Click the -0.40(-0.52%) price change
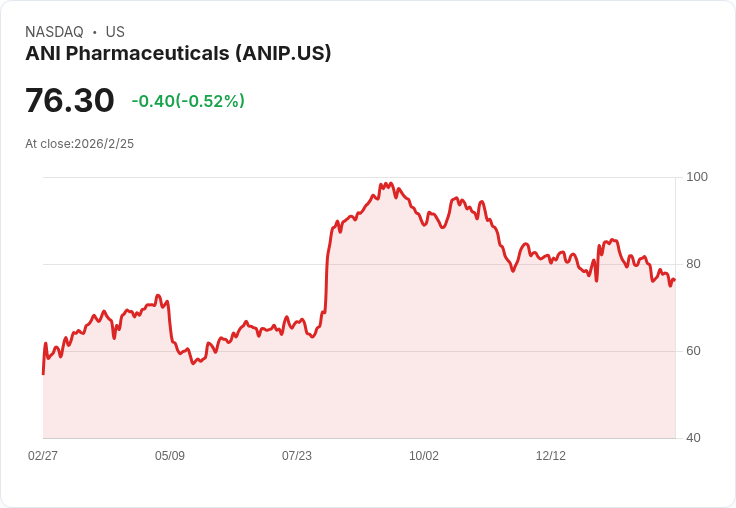 188,101
